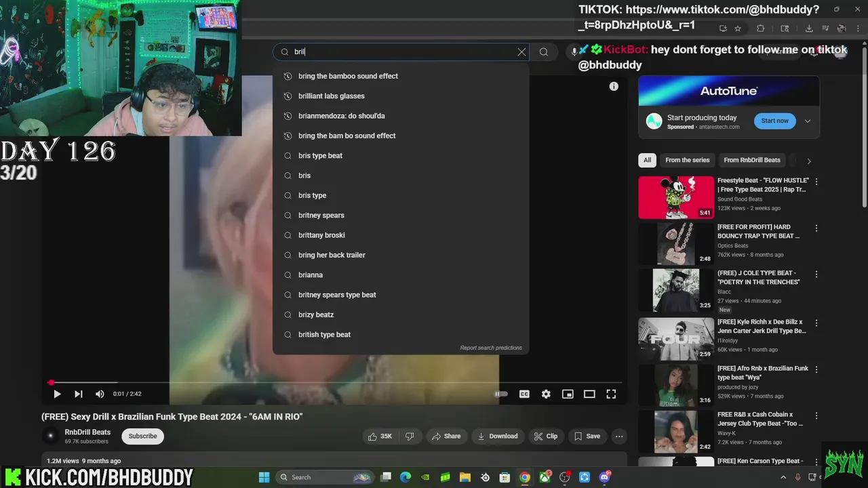Download the video

tap(498, 436)
